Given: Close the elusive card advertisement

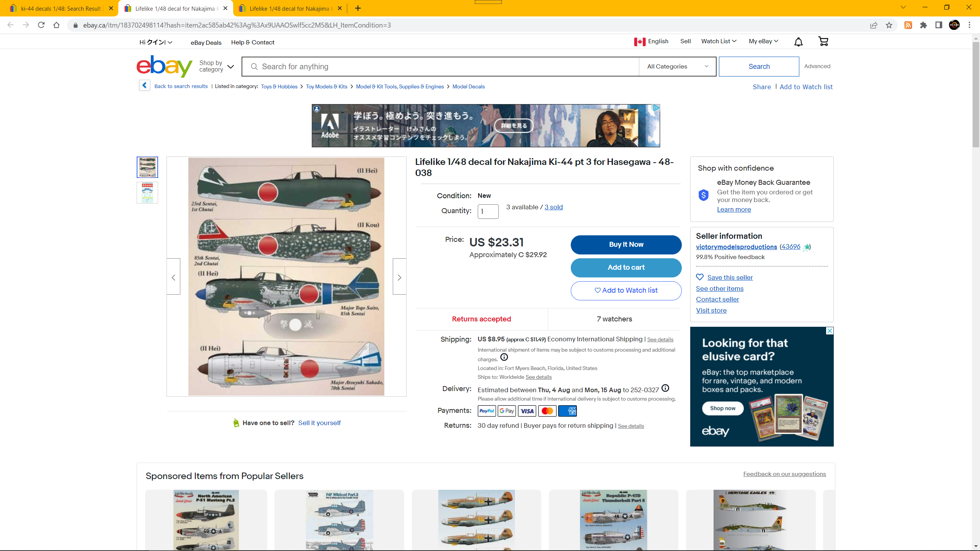Looking at the screenshot, I should coord(830,331).
